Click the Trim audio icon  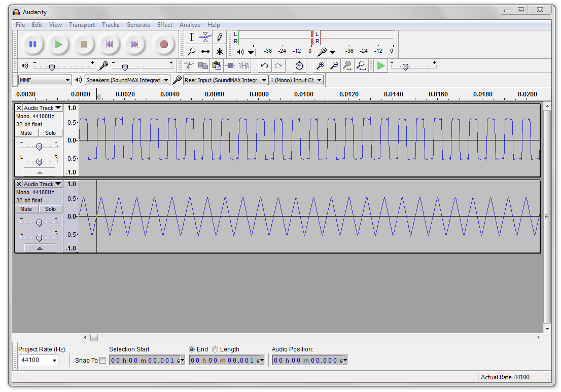[x=231, y=65]
